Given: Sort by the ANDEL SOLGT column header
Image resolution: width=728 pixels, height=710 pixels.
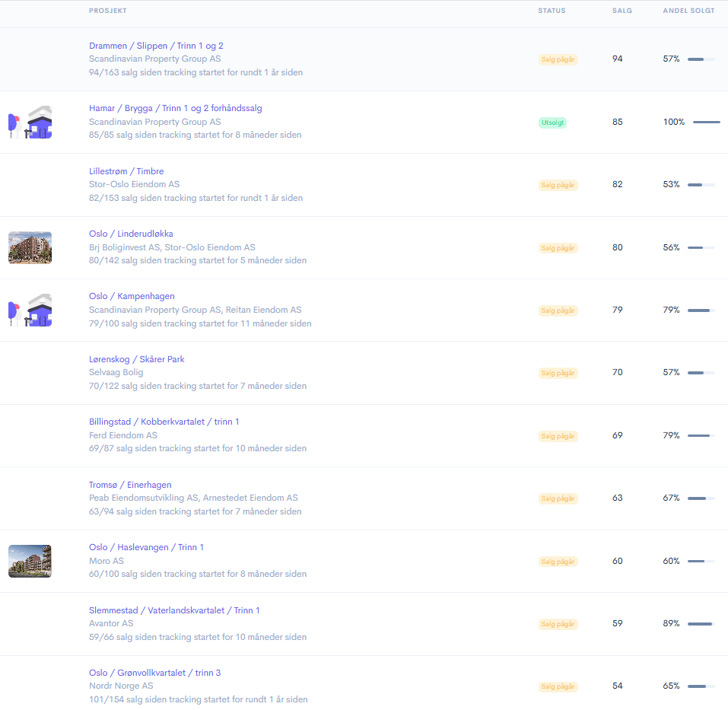Looking at the screenshot, I should 688,11.
